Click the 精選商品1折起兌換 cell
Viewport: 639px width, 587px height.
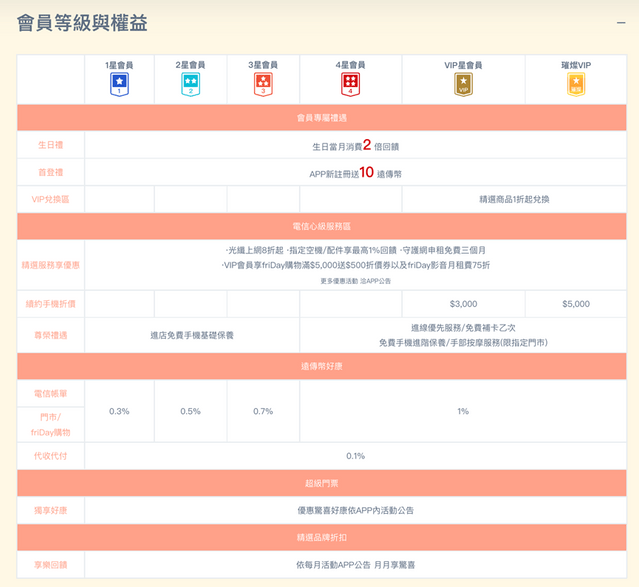[x=514, y=199]
